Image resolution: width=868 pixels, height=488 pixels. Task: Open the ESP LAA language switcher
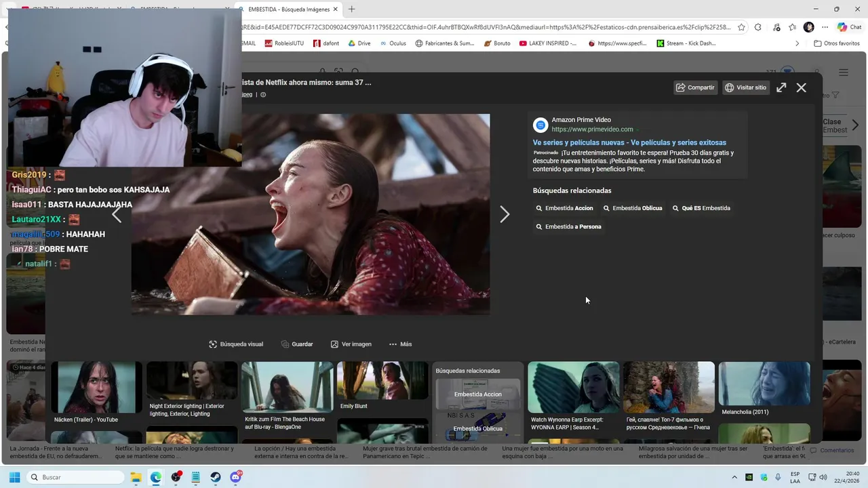click(795, 477)
